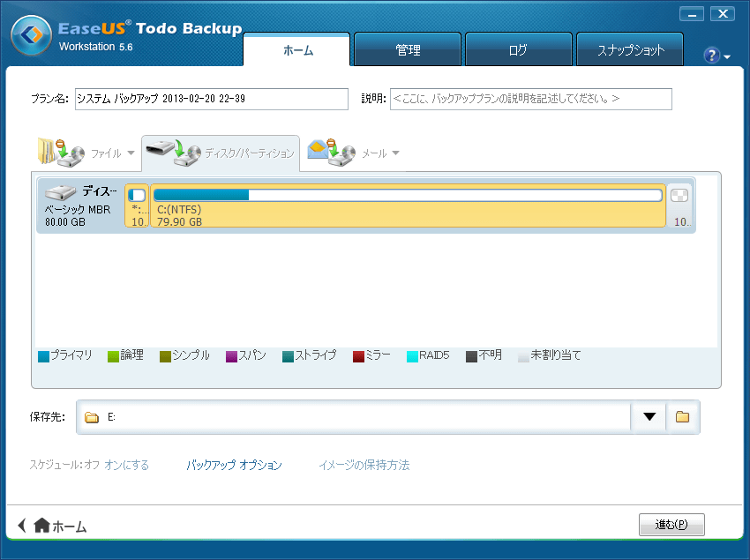Expand the ファイル dropdown arrow
This screenshot has width=750, height=560.
pyautogui.click(x=131, y=153)
